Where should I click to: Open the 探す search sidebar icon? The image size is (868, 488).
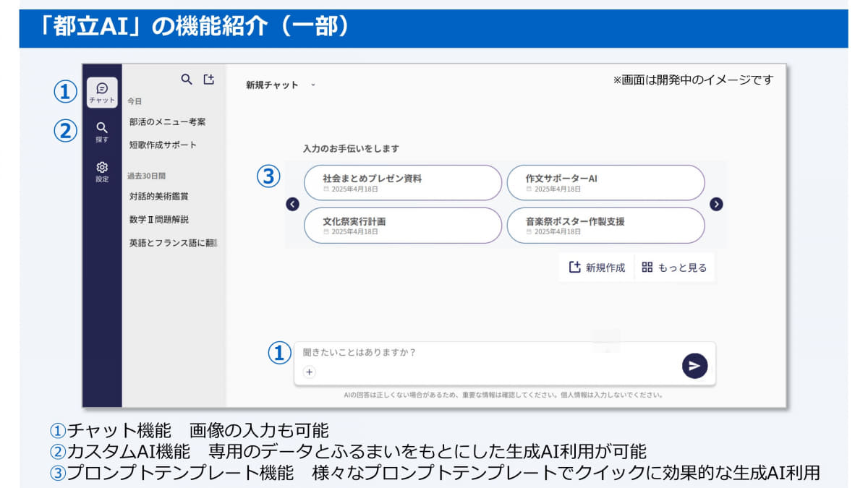(102, 132)
